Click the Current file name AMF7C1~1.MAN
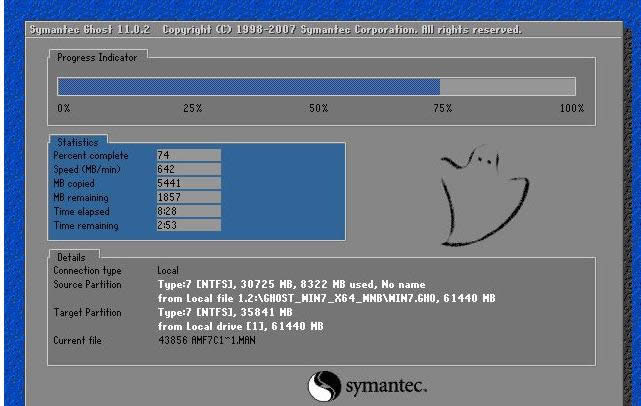This screenshot has width=641, height=406. (223, 340)
